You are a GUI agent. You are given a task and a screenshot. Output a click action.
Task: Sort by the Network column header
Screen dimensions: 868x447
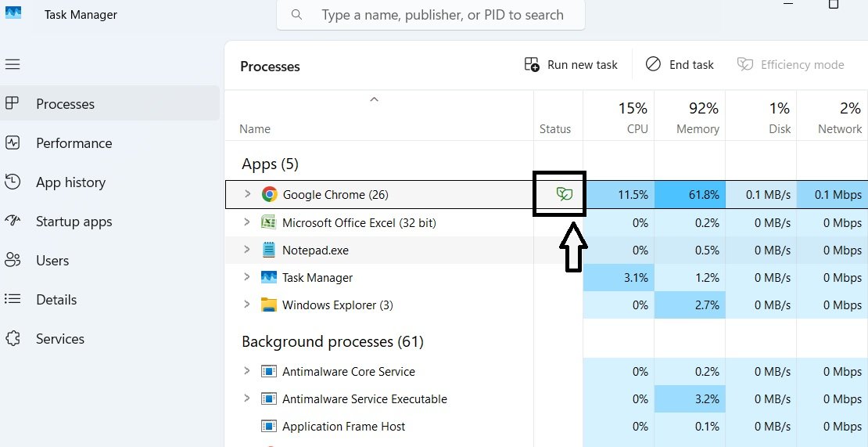point(833,115)
